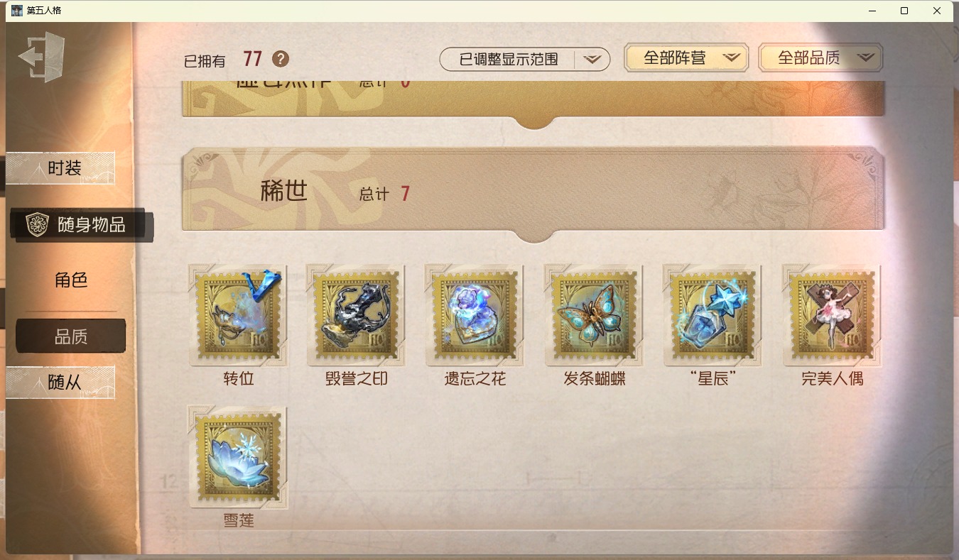Image resolution: width=959 pixels, height=560 pixels.
Task: Click the exit door icon
Action: point(42,57)
